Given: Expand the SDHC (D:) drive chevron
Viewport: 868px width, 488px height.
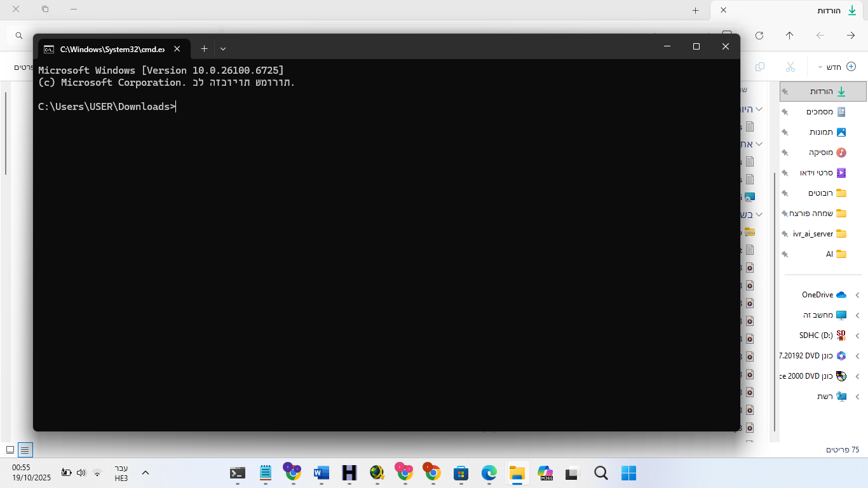Looking at the screenshot, I should [x=857, y=335].
